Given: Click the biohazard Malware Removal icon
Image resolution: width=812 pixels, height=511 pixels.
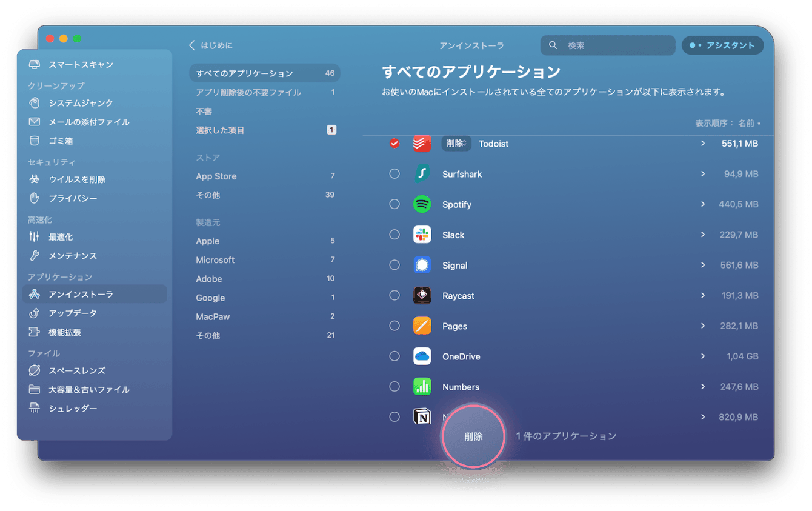Looking at the screenshot, I should coord(35,179).
